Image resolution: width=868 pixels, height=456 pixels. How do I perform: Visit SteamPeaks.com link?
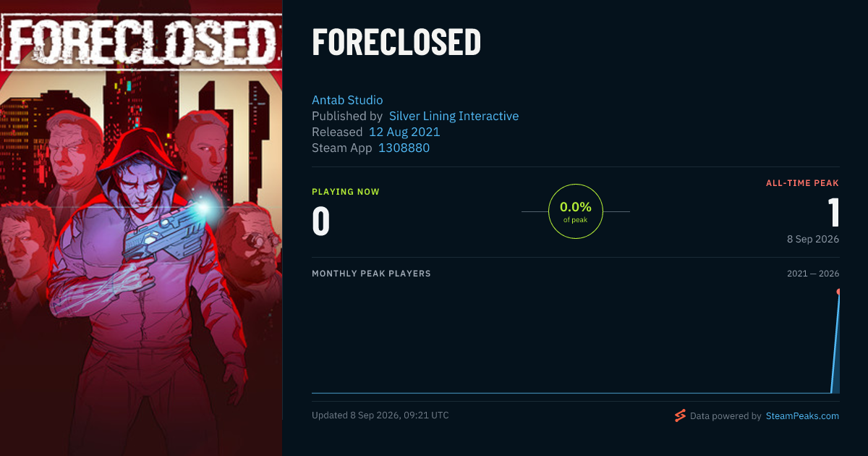coord(802,416)
